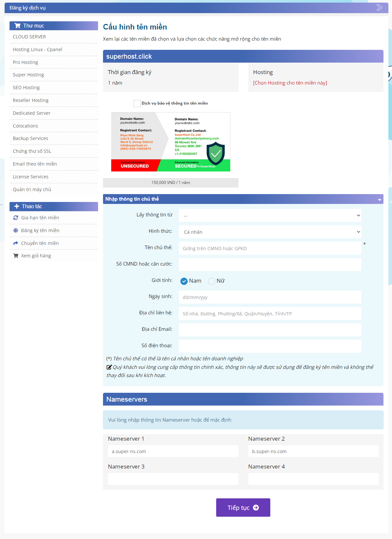This screenshot has height=539, width=392.
Task: Enable the domain privacy protection checkbox
Action: pyautogui.click(x=137, y=104)
